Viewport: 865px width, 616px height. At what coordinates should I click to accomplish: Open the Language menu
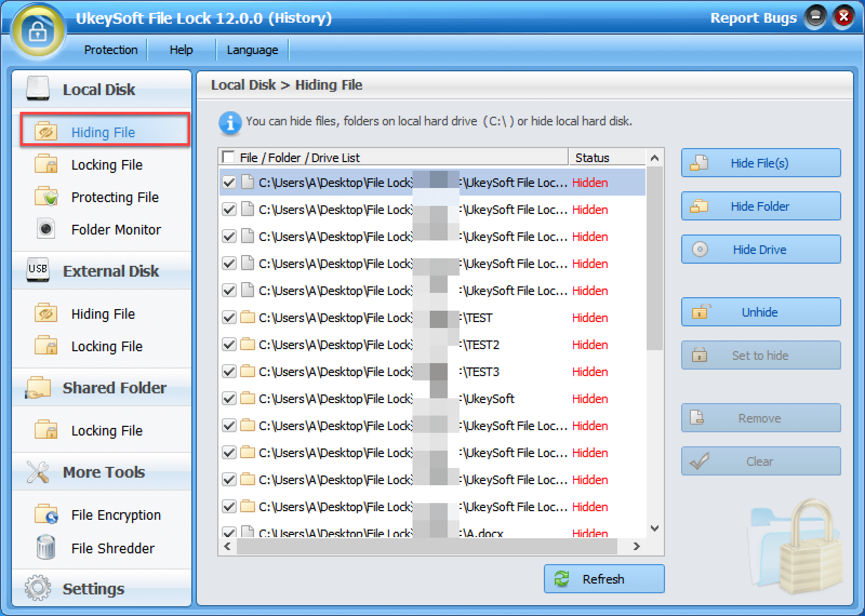pos(252,49)
